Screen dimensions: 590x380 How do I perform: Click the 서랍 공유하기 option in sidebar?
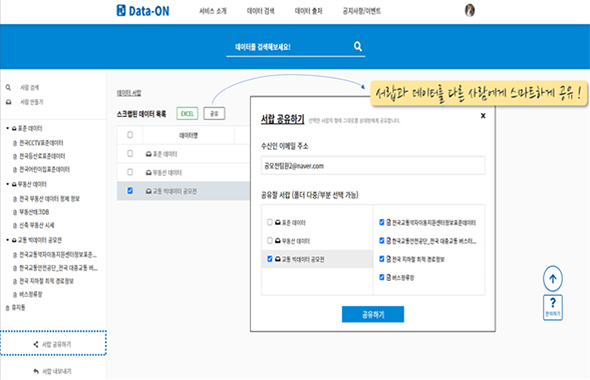click(x=53, y=344)
